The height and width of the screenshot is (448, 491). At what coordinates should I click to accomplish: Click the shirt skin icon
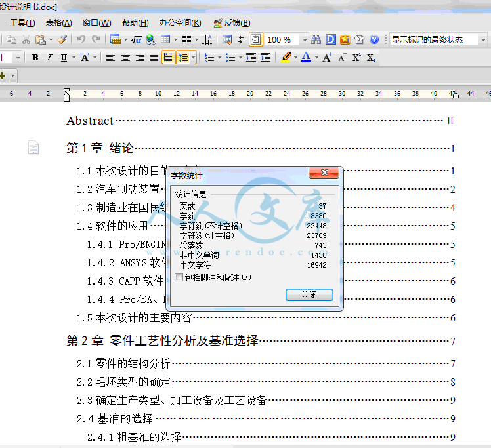(x=360, y=40)
